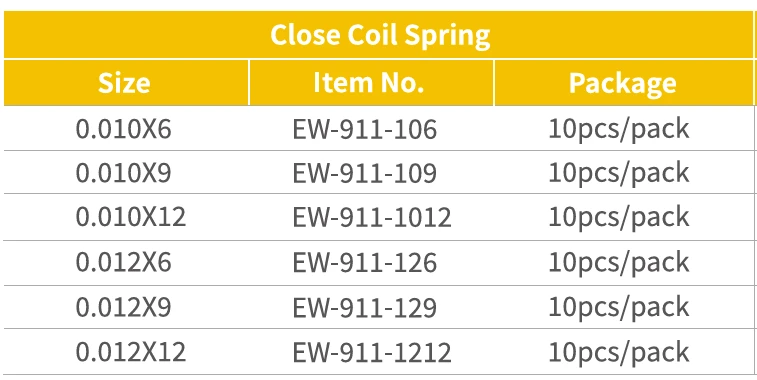The height and width of the screenshot is (380, 757).
Task: Click item number EW-911-126
Action: (364, 262)
